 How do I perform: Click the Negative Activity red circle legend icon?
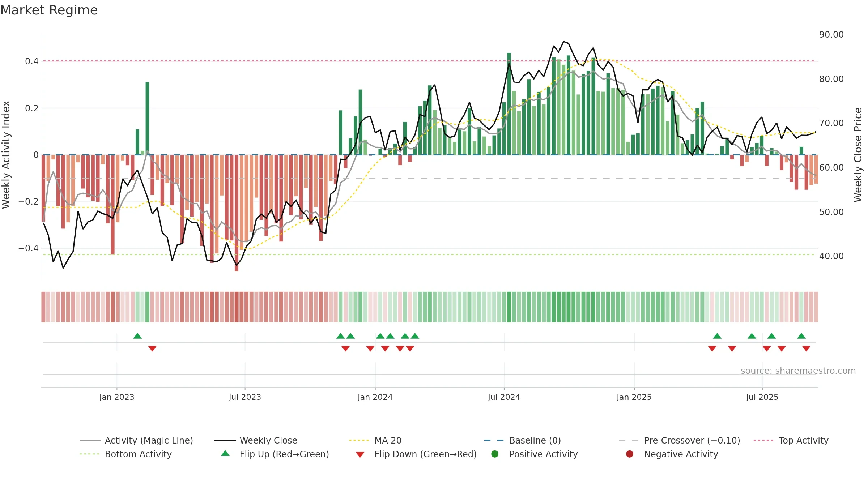tap(630, 454)
